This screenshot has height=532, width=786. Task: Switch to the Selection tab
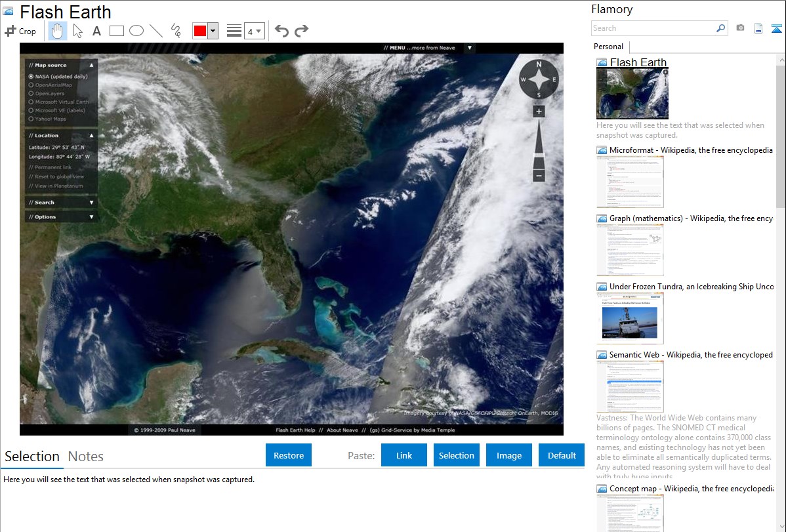32,457
